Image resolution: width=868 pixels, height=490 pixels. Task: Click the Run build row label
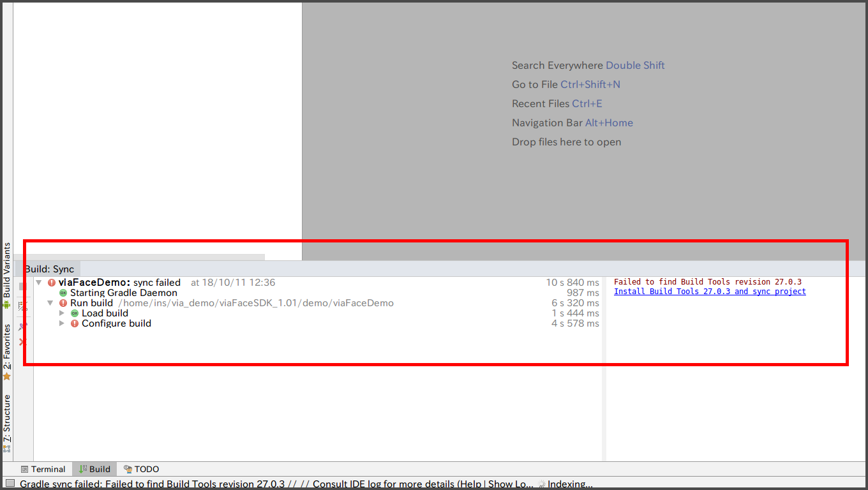click(91, 303)
